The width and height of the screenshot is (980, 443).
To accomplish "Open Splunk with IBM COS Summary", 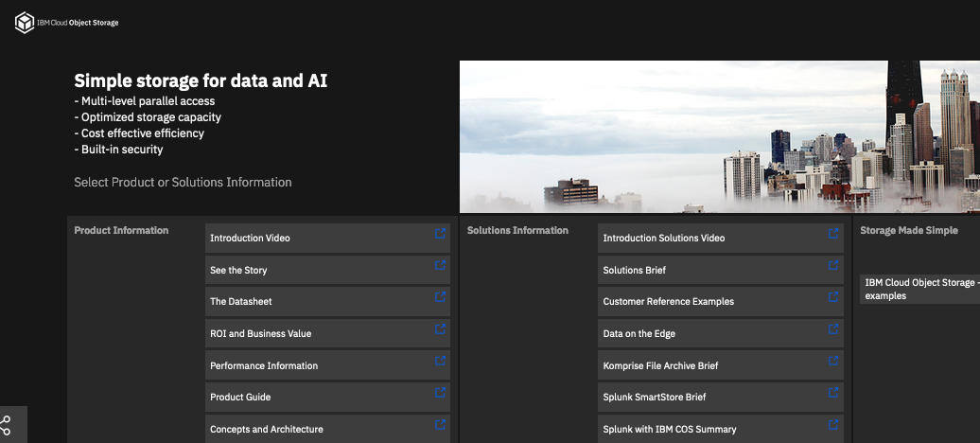I will click(x=721, y=429).
